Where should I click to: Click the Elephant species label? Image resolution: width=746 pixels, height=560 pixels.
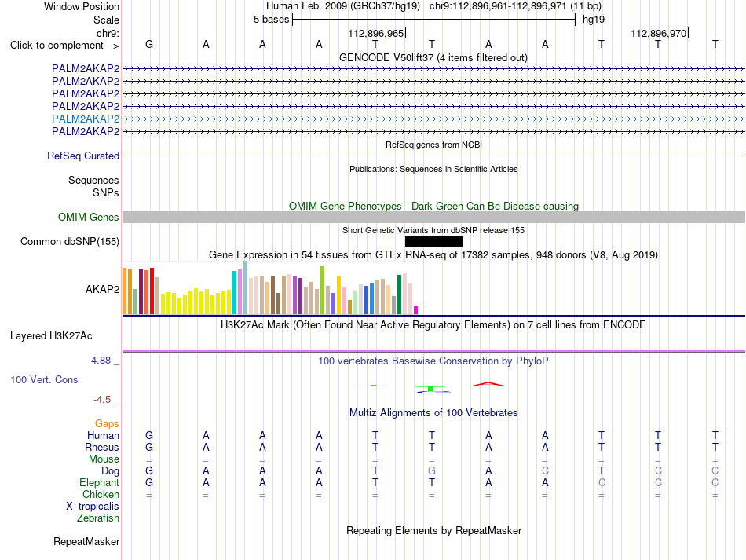click(x=99, y=483)
